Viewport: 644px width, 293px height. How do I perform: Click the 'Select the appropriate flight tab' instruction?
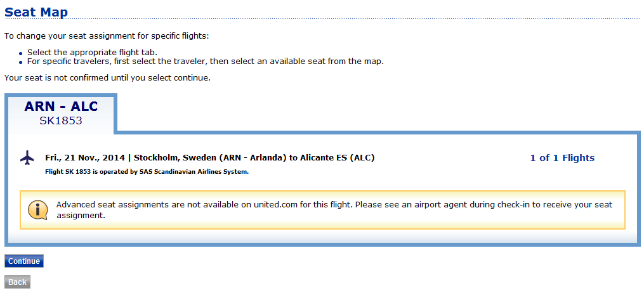(92, 53)
